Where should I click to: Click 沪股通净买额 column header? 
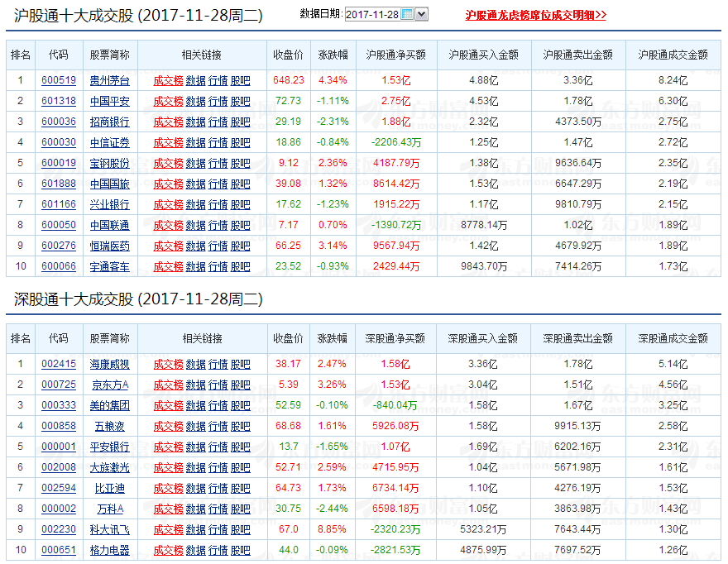click(396, 55)
